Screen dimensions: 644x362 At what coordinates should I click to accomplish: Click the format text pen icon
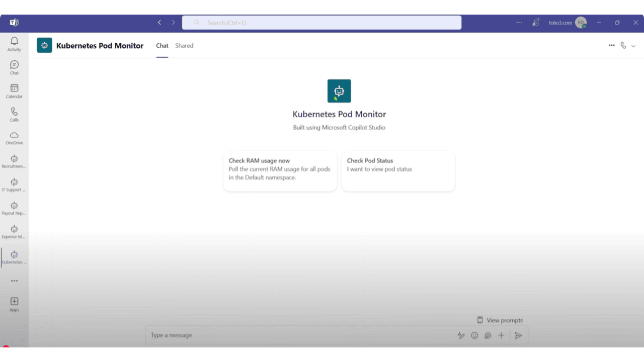point(461,335)
